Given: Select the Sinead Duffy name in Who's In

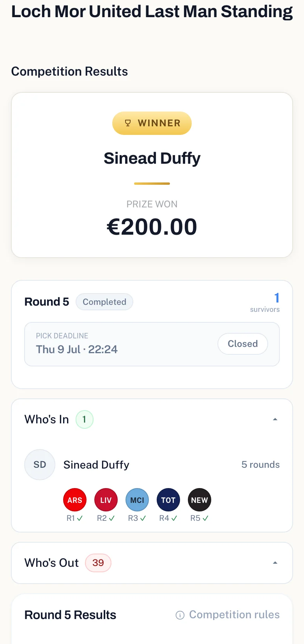Looking at the screenshot, I should pyautogui.click(x=96, y=465).
